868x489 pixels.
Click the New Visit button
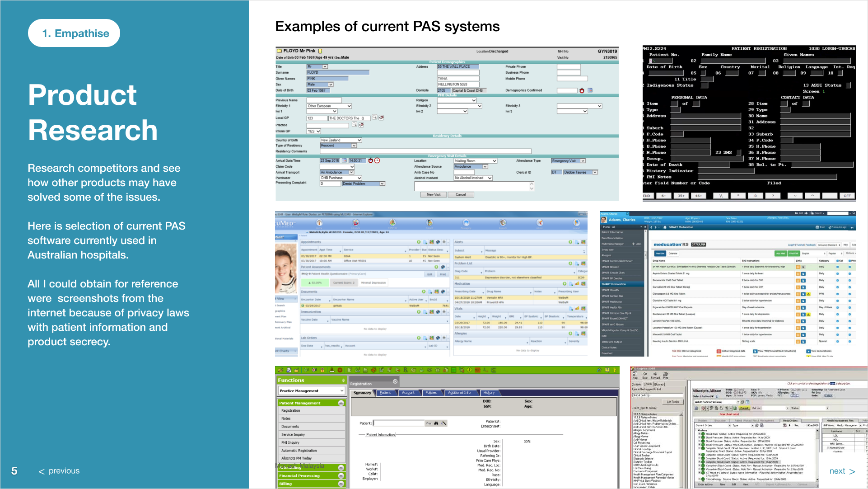pyautogui.click(x=433, y=195)
